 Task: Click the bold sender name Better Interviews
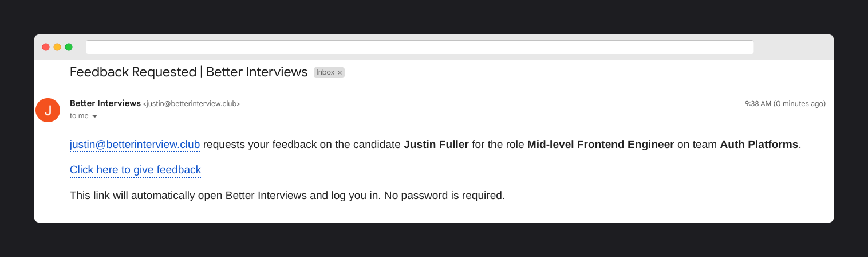pyautogui.click(x=105, y=103)
